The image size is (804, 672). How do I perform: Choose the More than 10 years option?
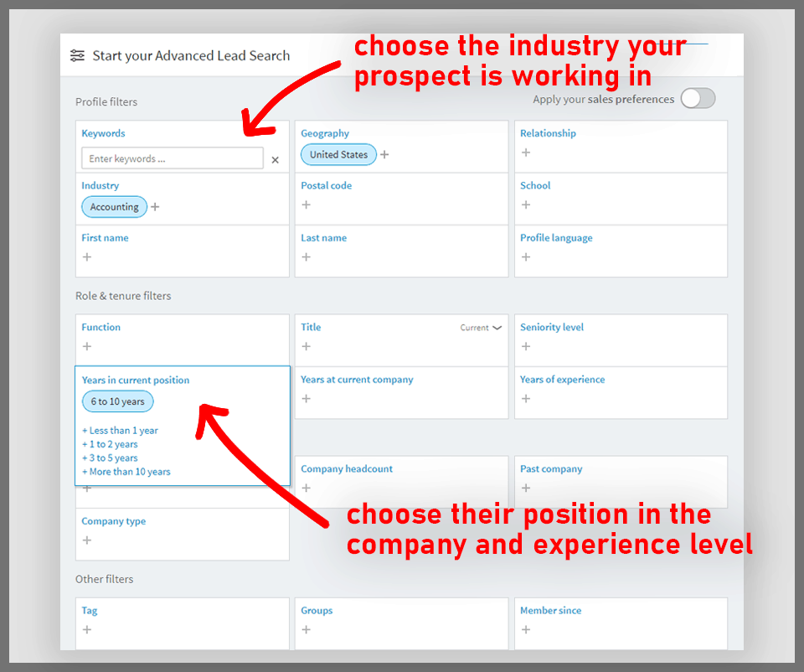tap(126, 472)
